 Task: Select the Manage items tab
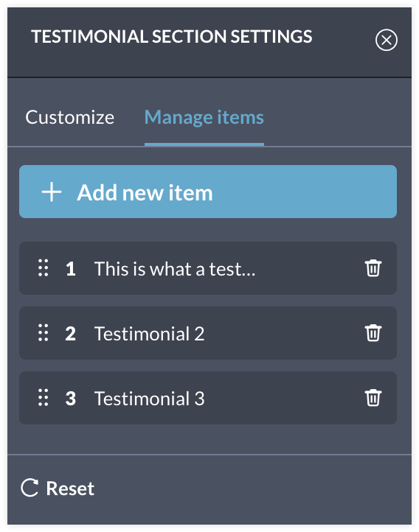point(204,117)
